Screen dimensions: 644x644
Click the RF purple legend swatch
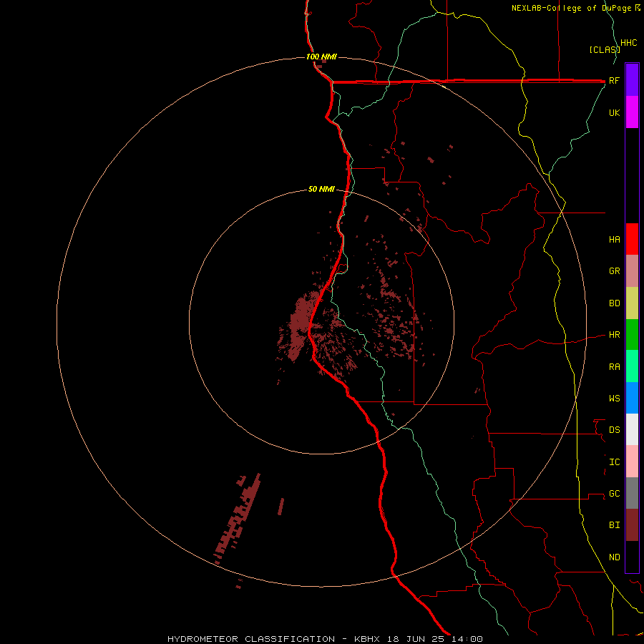[x=632, y=80]
